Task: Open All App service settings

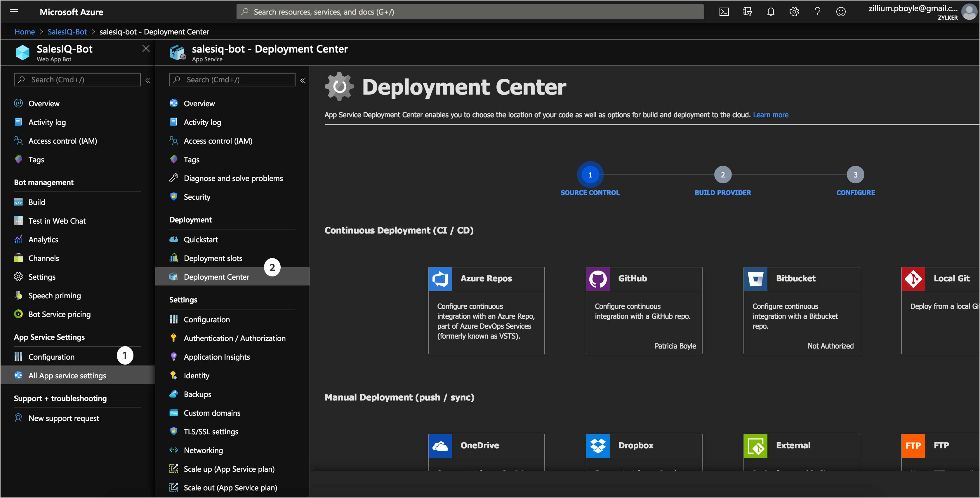Action: [78, 375]
